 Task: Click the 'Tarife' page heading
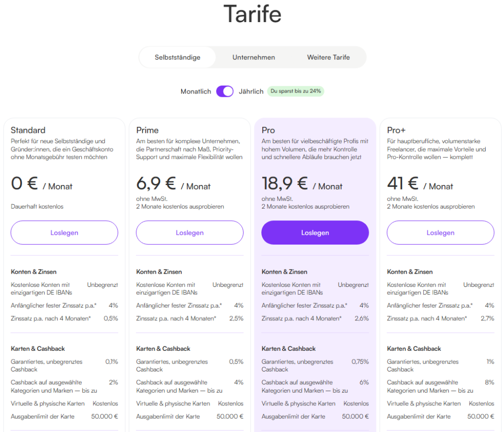coord(252,15)
